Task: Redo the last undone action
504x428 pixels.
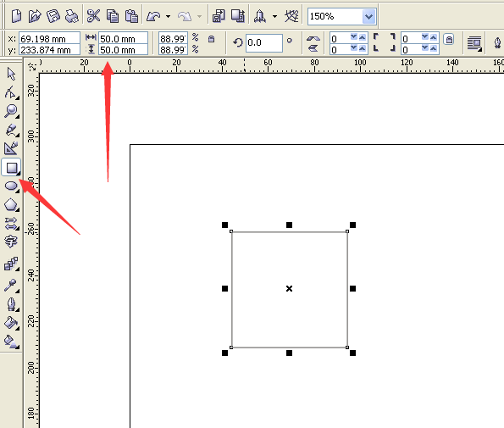Action: tap(185, 16)
